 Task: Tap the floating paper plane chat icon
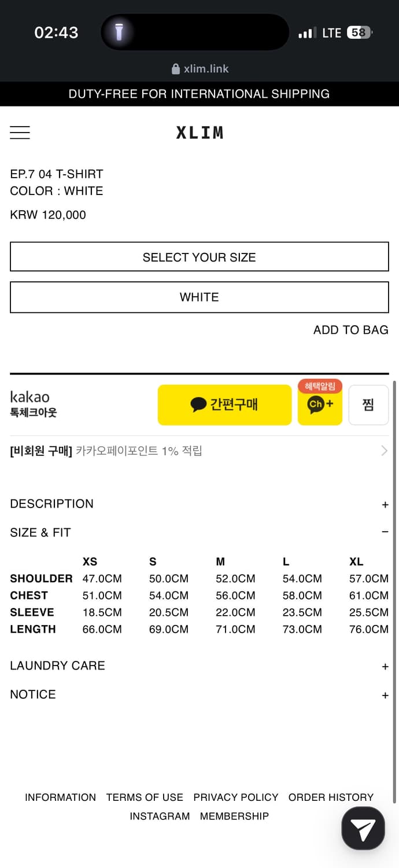point(363,829)
